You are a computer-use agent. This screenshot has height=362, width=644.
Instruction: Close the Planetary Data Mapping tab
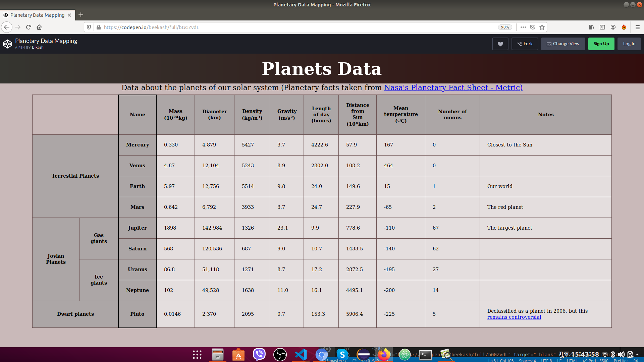(69, 15)
